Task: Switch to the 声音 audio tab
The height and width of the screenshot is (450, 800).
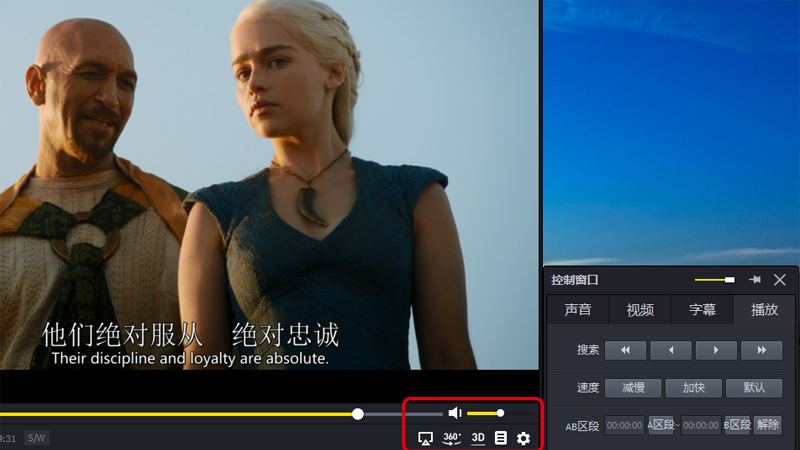Action: [x=578, y=310]
